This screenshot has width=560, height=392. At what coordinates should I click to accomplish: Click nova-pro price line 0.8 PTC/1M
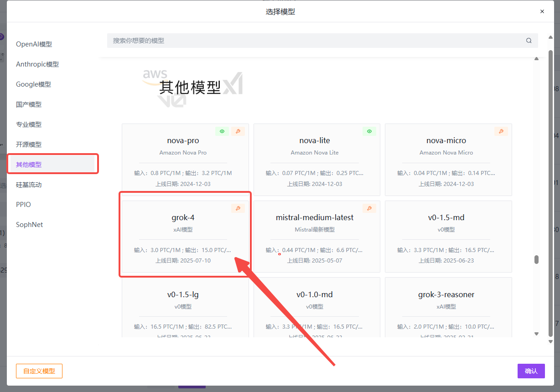click(x=183, y=173)
